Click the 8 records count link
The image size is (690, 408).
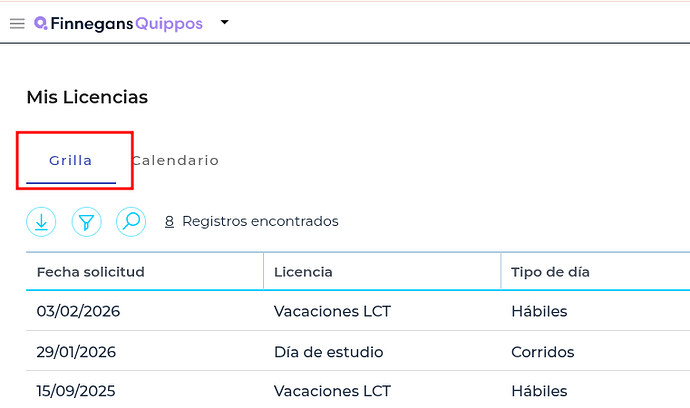pos(169,221)
